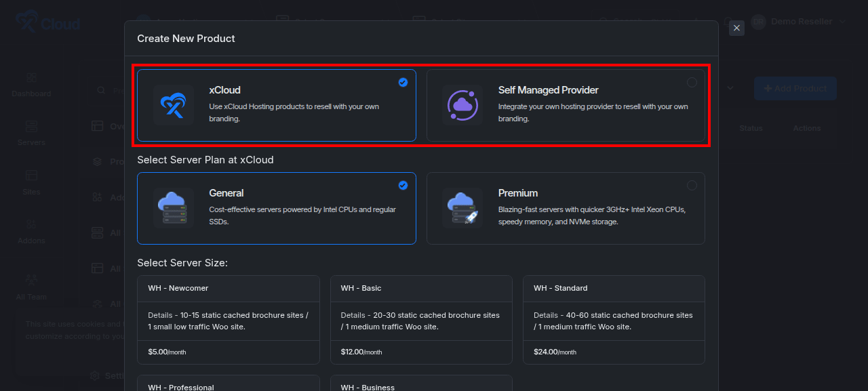Click the 'Premium' plan card title
This screenshot has width=868, height=391.
[x=518, y=193]
